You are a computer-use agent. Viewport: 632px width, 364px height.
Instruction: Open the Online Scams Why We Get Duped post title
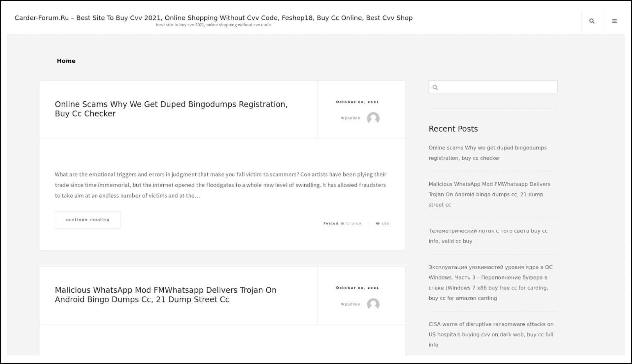pos(171,109)
